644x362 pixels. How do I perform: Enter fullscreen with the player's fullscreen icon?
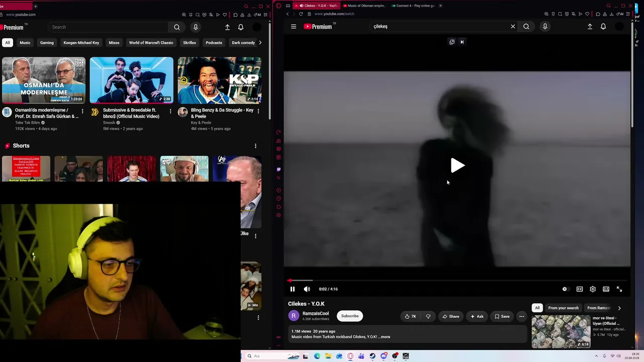[619, 289]
